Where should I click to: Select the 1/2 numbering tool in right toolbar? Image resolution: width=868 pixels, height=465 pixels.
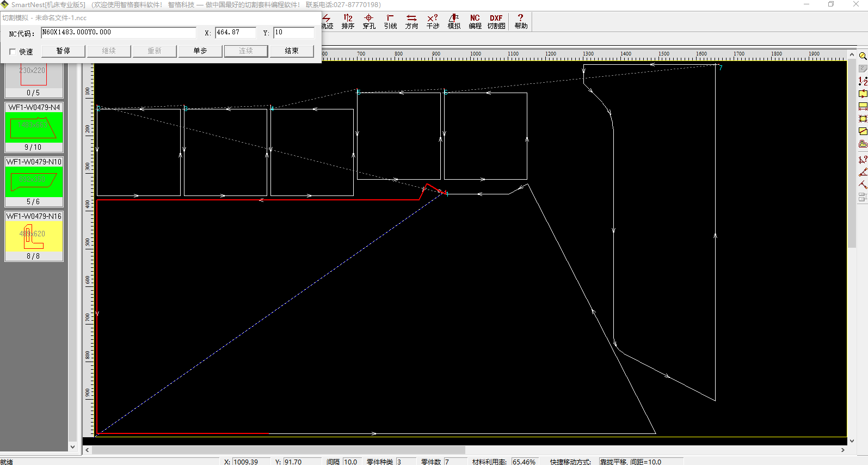[863, 81]
